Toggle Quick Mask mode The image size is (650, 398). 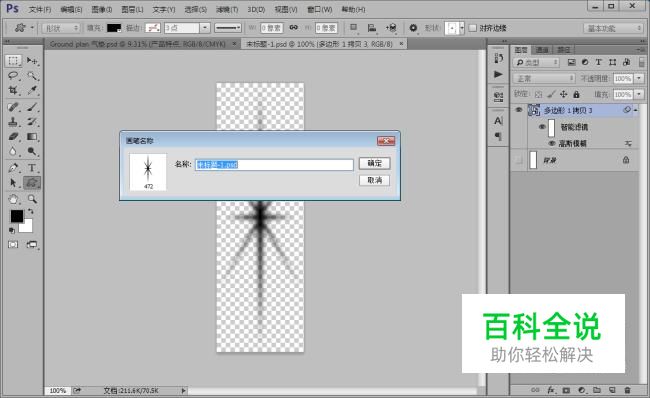click(x=13, y=245)
